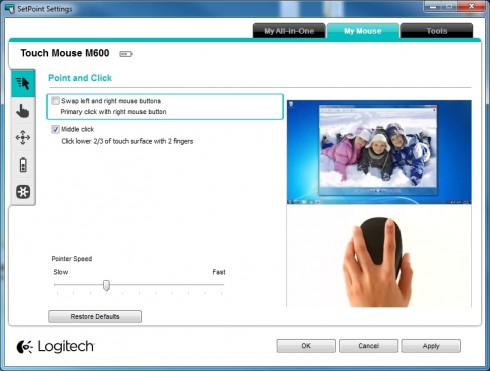The width and height of the screenshot is (490, 371).
Task: Uncheck the Middle click checkbox
Action: (x=55, y=129)
